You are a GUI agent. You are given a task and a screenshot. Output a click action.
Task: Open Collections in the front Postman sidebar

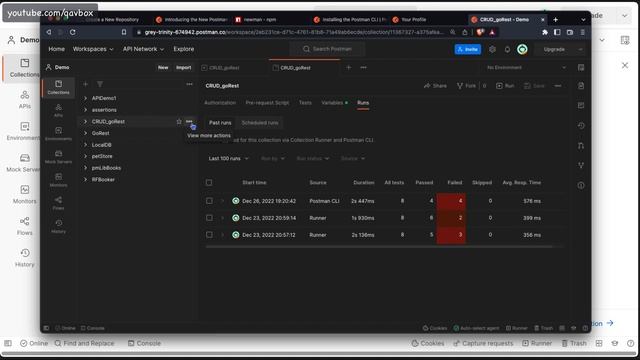coord(58,87)
